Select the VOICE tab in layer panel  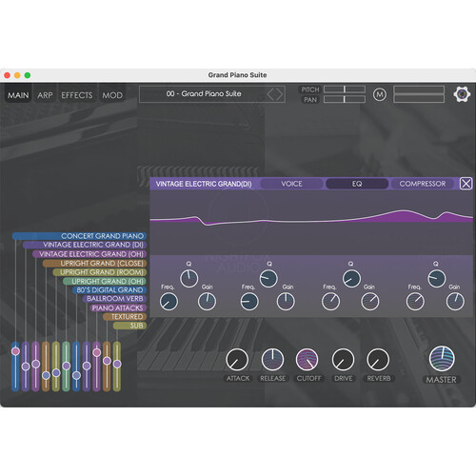[x=291, y=184]
